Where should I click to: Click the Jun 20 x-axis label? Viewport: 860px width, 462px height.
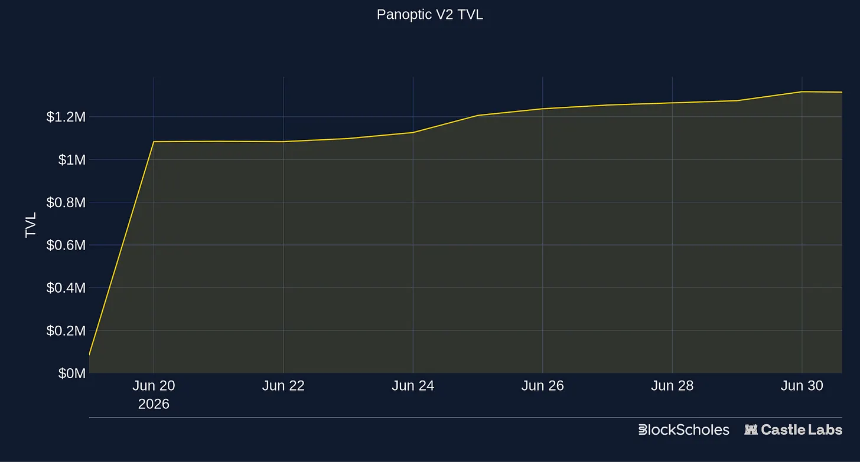click(x=154, y=386)
